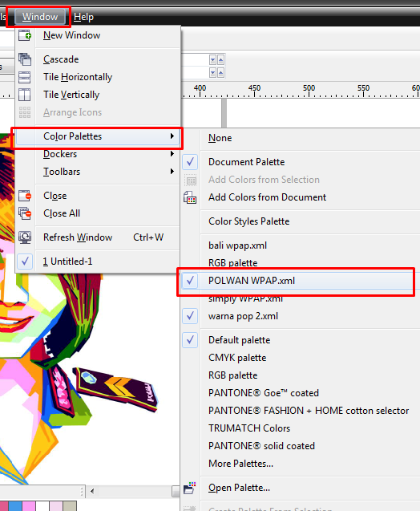Click the Tile Horizontally icon
Image resolution: width=420 pixels, height=511 pixels.
[25, 77]
